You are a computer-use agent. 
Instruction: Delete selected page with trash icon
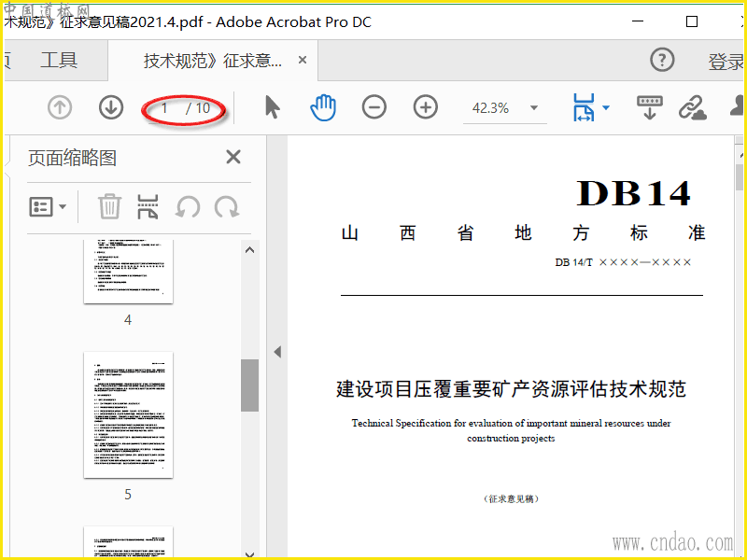pos(110,206)
